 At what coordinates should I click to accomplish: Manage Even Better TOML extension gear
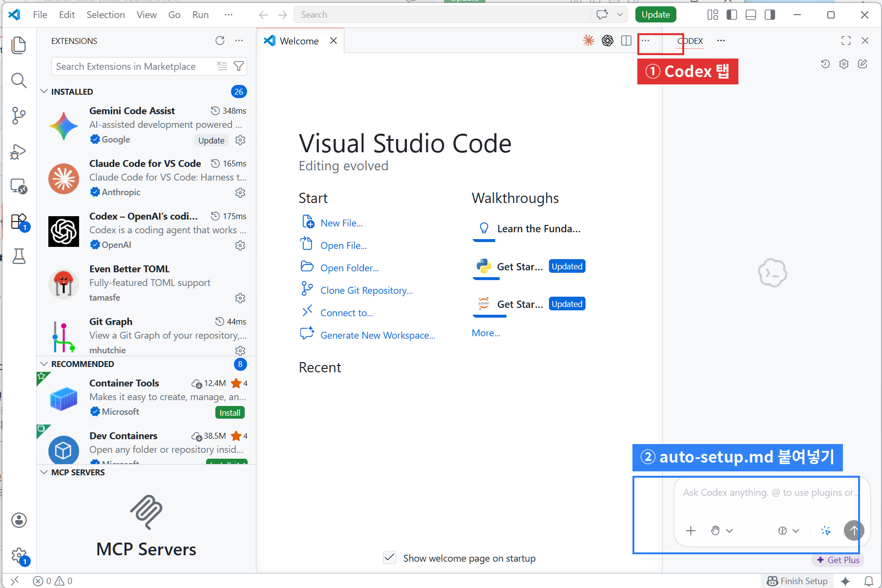[x=240, y=298]
